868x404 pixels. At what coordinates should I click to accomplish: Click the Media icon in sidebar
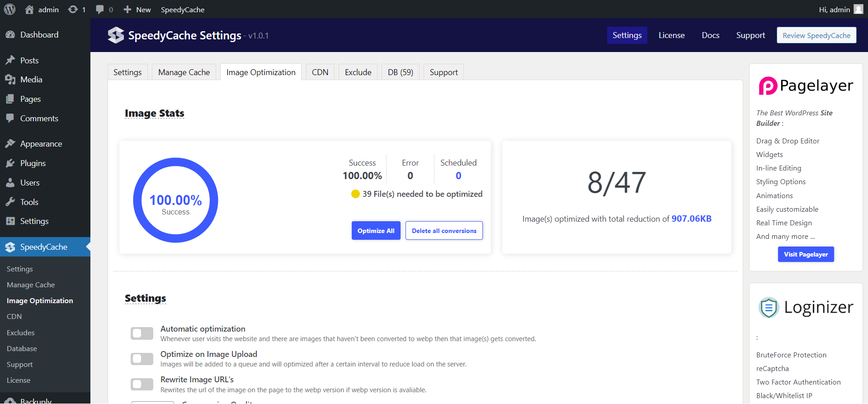click(x=10, y=80)
